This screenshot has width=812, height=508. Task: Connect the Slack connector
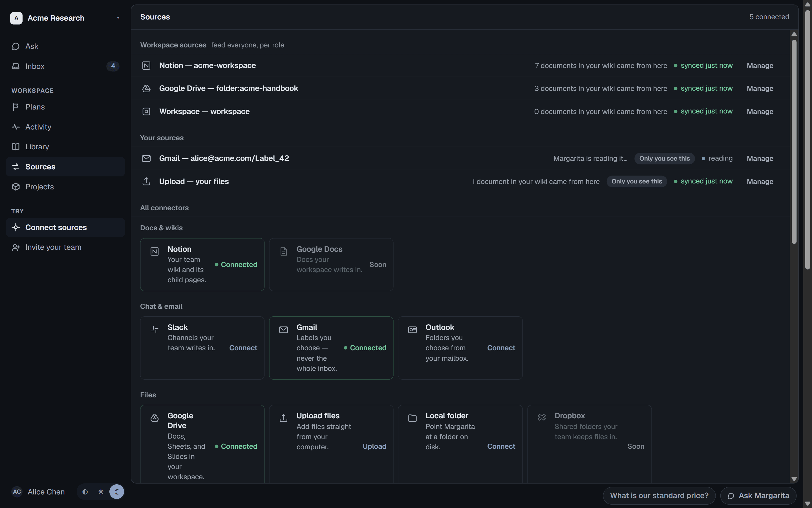[243, 348]
